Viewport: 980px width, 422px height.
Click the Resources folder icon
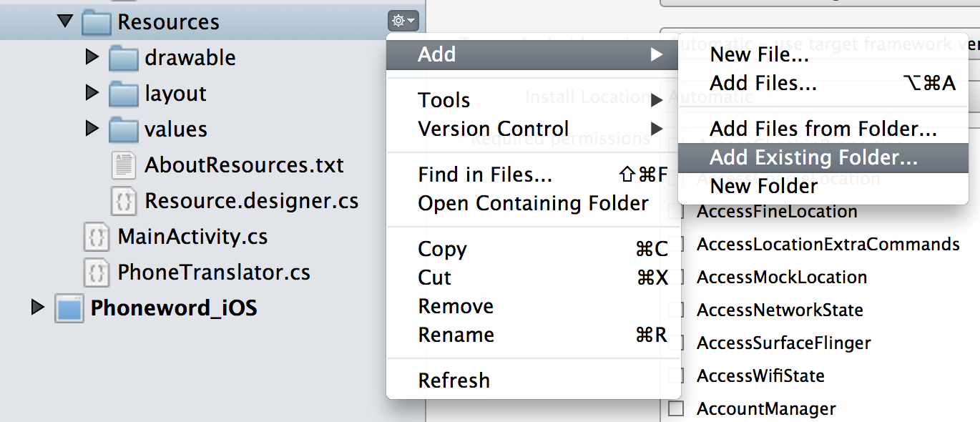97,22
